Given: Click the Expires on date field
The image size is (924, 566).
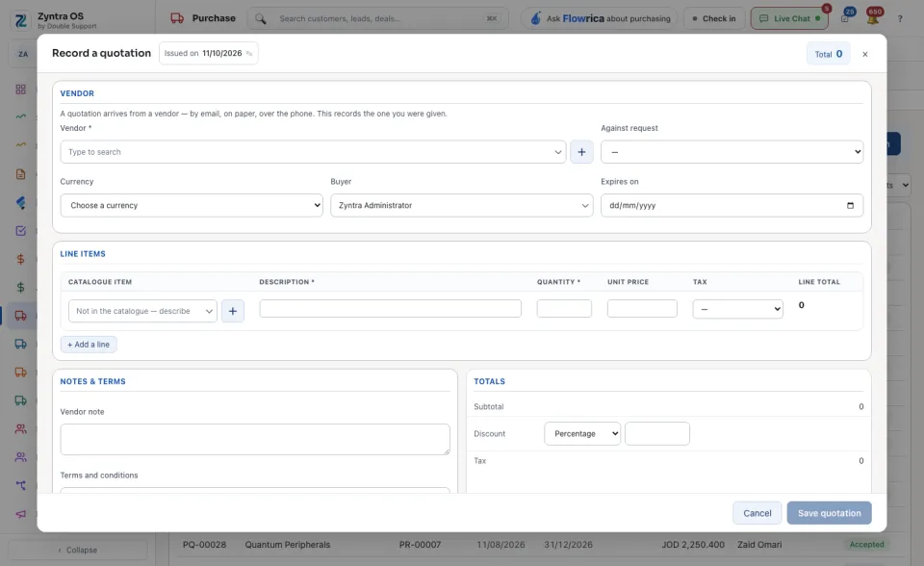Looking at the screenshot, I should tap(731, 205).
